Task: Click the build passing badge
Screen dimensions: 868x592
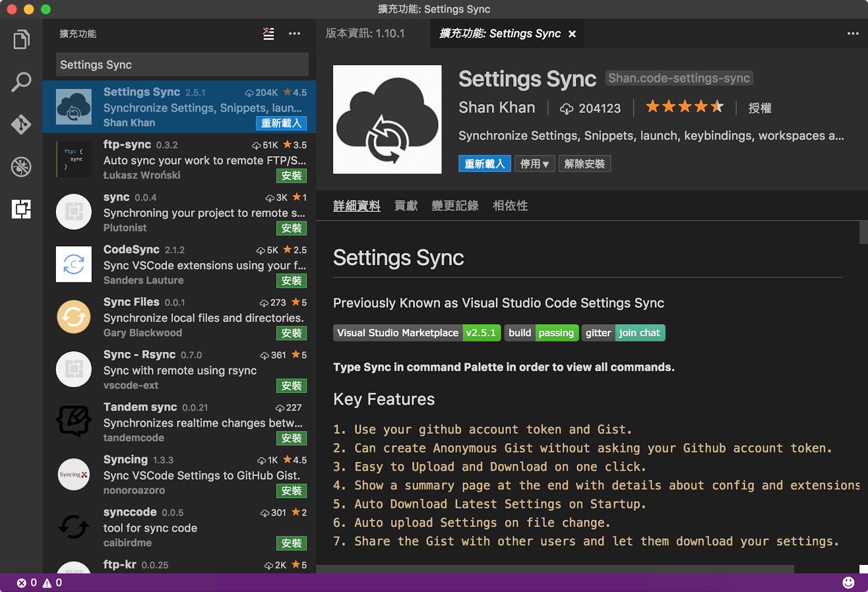Action: (541, 333)
